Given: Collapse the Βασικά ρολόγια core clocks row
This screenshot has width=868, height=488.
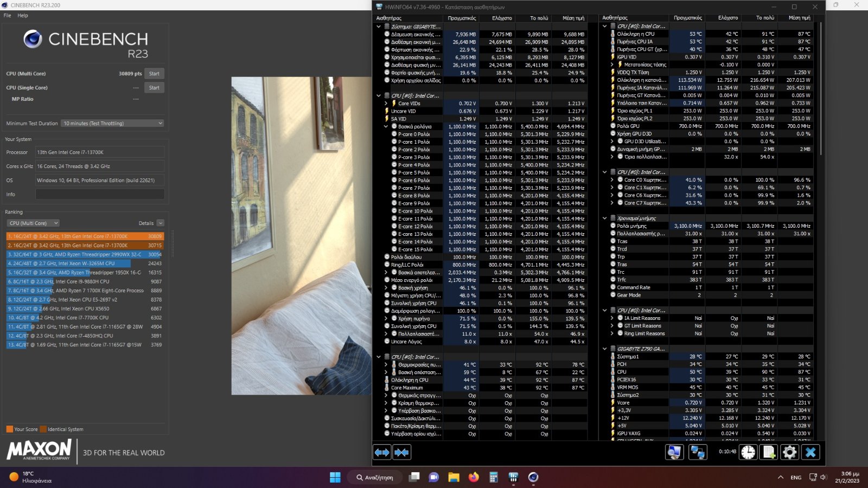Looking at the screenshot, I should point(386,126).
